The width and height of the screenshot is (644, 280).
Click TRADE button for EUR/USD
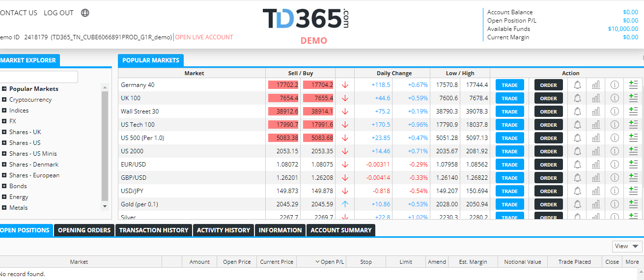[x=509, y=165]
